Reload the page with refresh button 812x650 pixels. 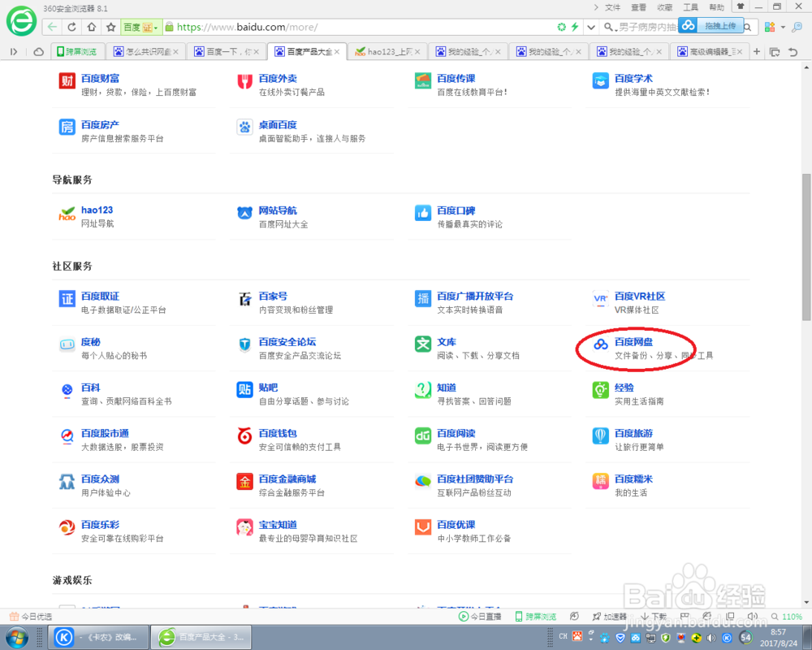(x=72, y=27)
